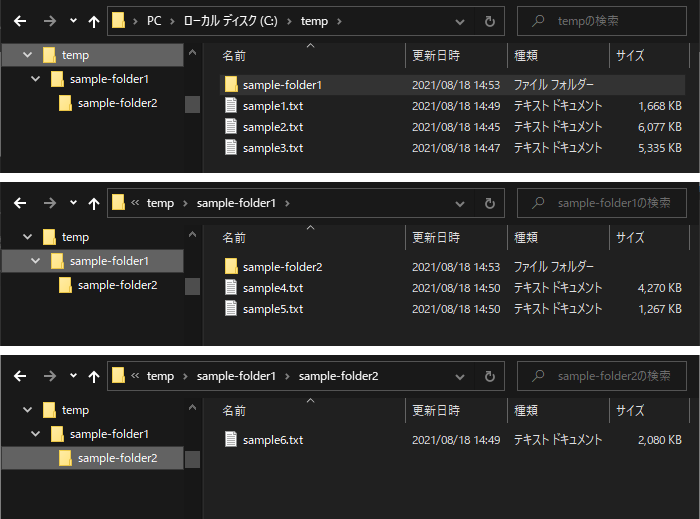The image size is (700, 519).
Task: Collapse sample-folder1 tree node in top window
Action: coord(36,78)
